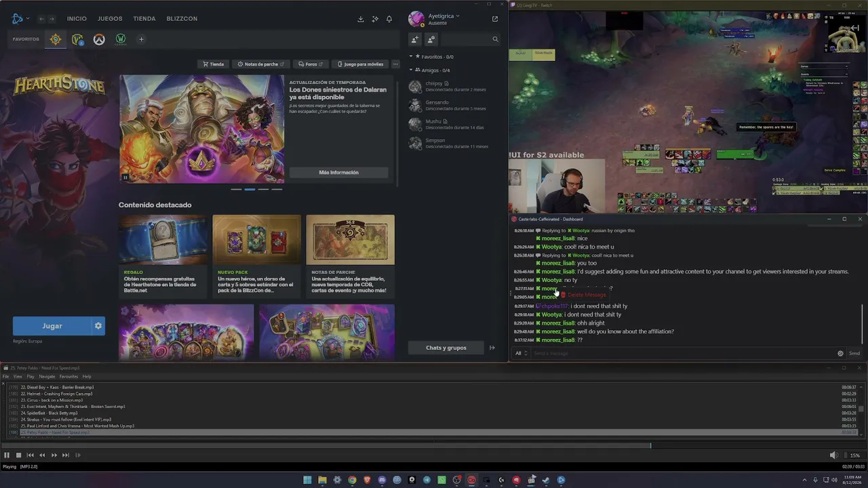Open the View menu in the music player
Screen dimensions: 868x488
[x=18, y=376]
